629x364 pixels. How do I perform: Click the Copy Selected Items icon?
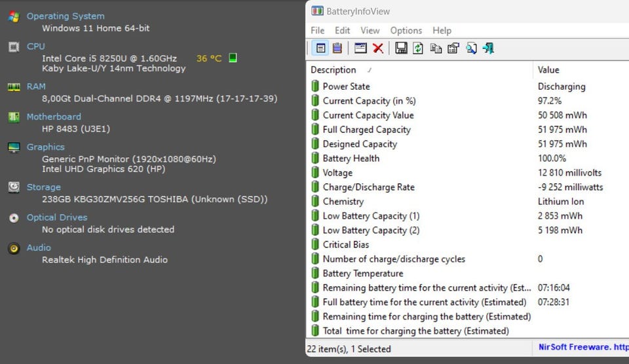(x=436, y=48)
